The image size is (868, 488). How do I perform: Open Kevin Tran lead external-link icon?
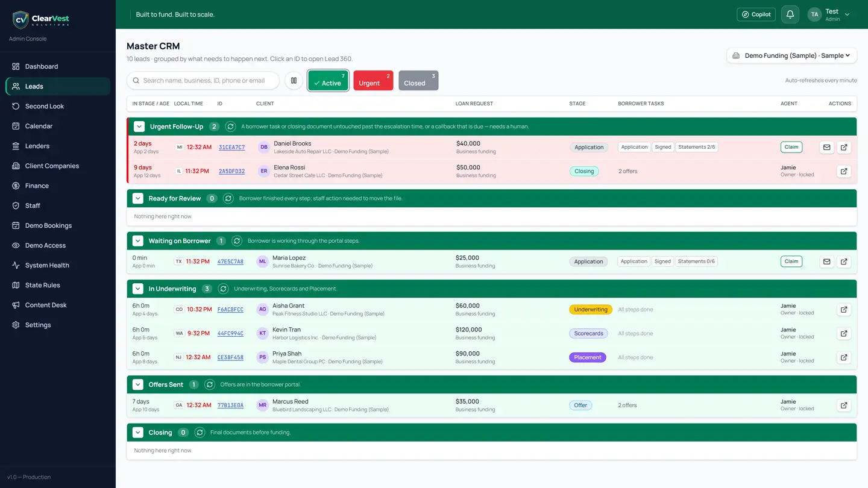pyautogui.click(x=844, y=333)
